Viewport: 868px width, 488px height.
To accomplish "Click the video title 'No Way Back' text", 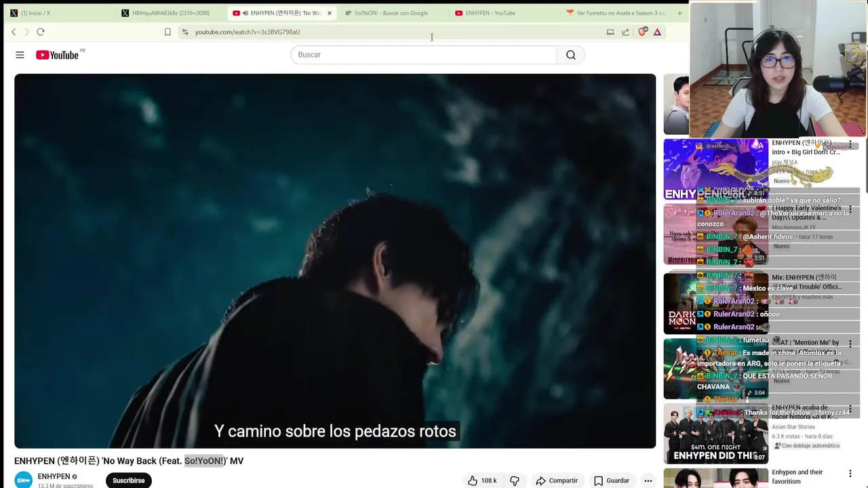I will (129, 461).
